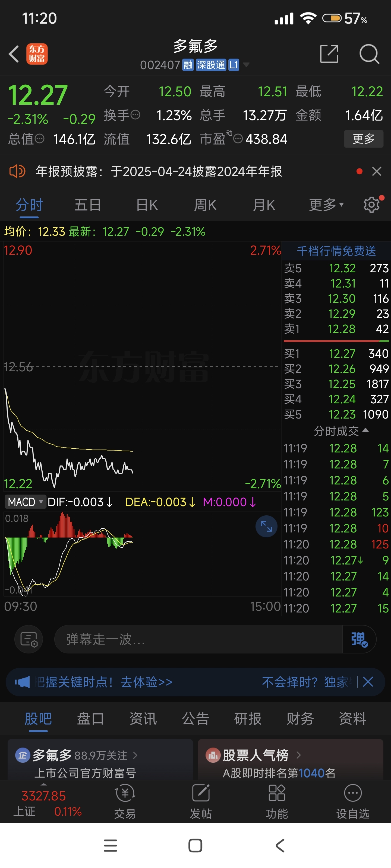The width and height of the screenshot is (391, 868).
Task: Open the barrage list icon
Action: point(29,639)
